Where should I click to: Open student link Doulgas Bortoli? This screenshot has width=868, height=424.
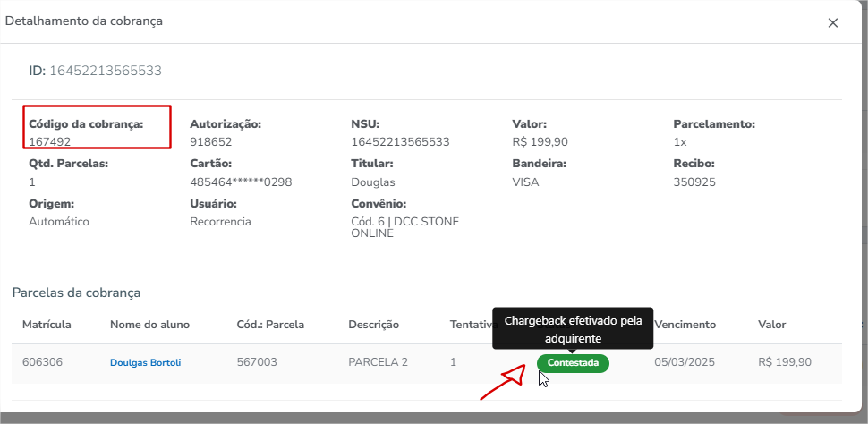pyautogui.click(x=145, y=363)
